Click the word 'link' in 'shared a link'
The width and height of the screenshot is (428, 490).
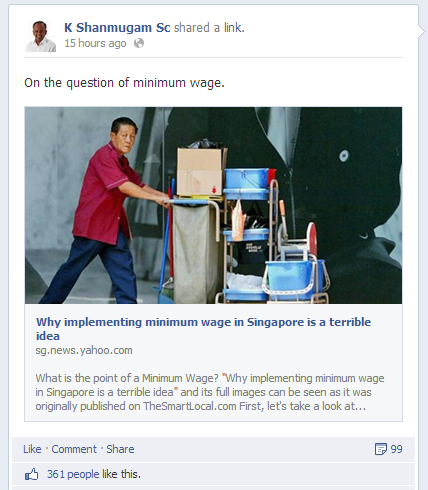pyautogui.click(x=232, y=28)
